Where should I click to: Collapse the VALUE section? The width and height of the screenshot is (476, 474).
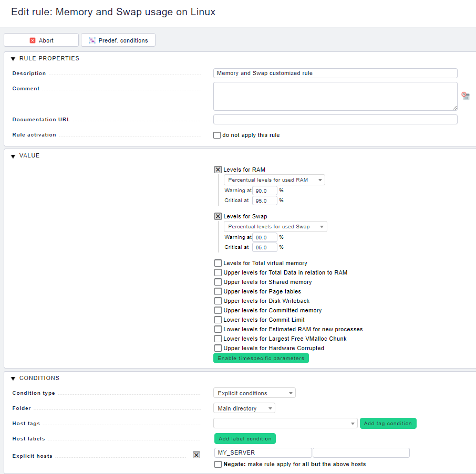pos(13,155)
